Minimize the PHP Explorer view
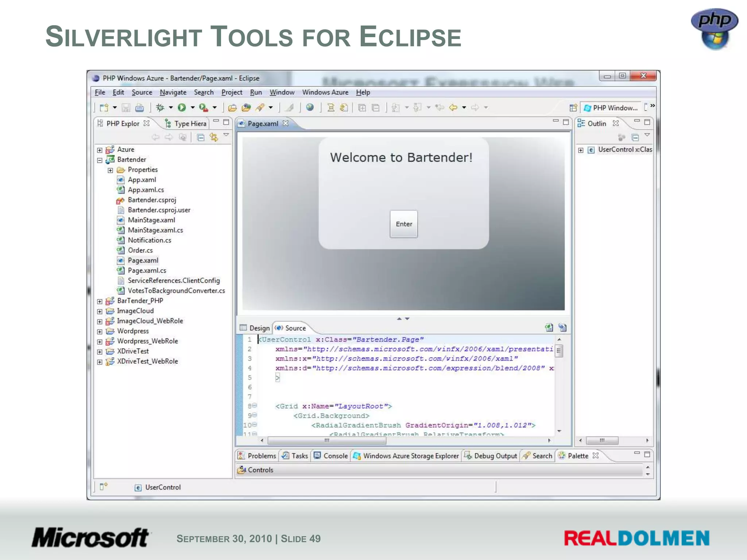This screenshot has height=560, width=747. (x=216, y=121)
